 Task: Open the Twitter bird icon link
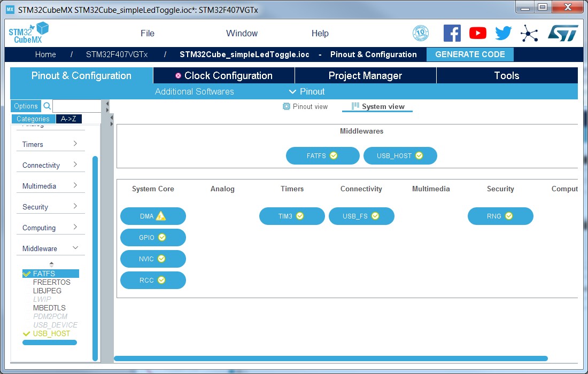pyautogui.click(x=503, y=33)
